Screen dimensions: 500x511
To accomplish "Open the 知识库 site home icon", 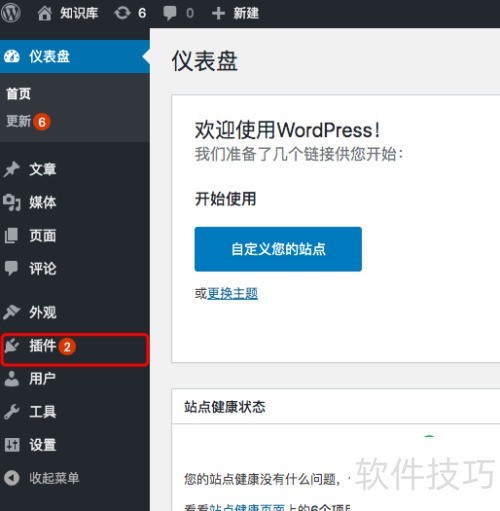I will 45,13.
